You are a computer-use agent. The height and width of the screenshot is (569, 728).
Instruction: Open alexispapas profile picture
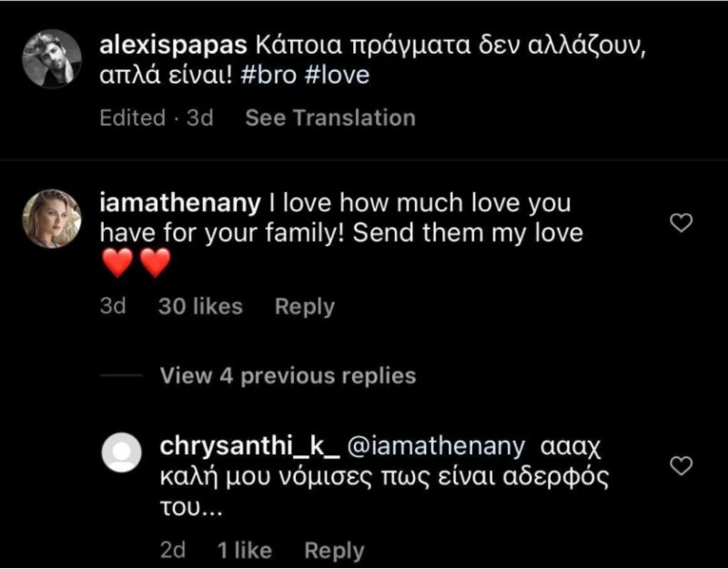(x=52, y=58)
